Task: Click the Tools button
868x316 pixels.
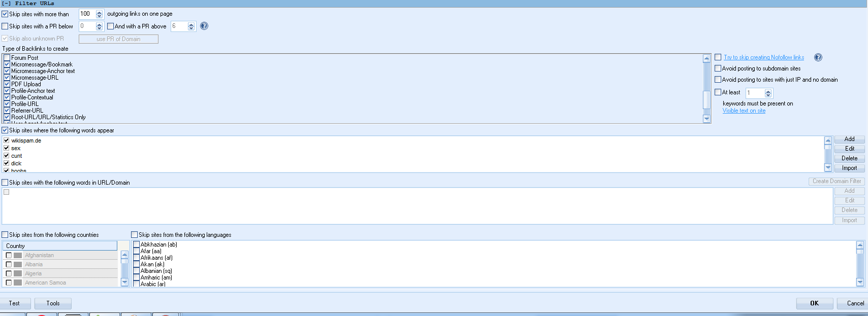Action: pos(53,303)
